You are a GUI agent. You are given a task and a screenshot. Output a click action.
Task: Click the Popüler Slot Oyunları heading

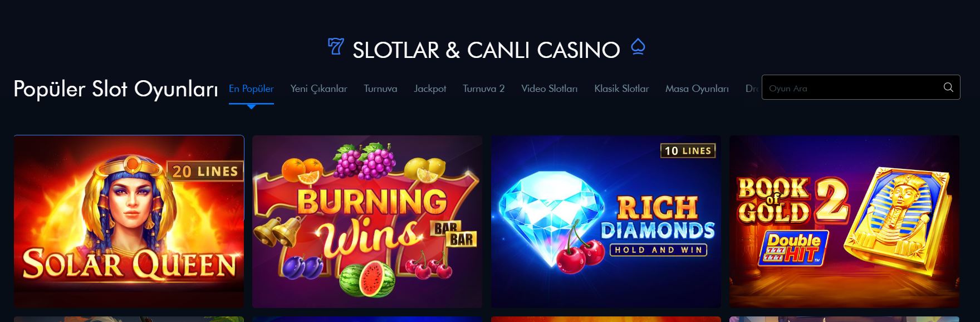116,89
